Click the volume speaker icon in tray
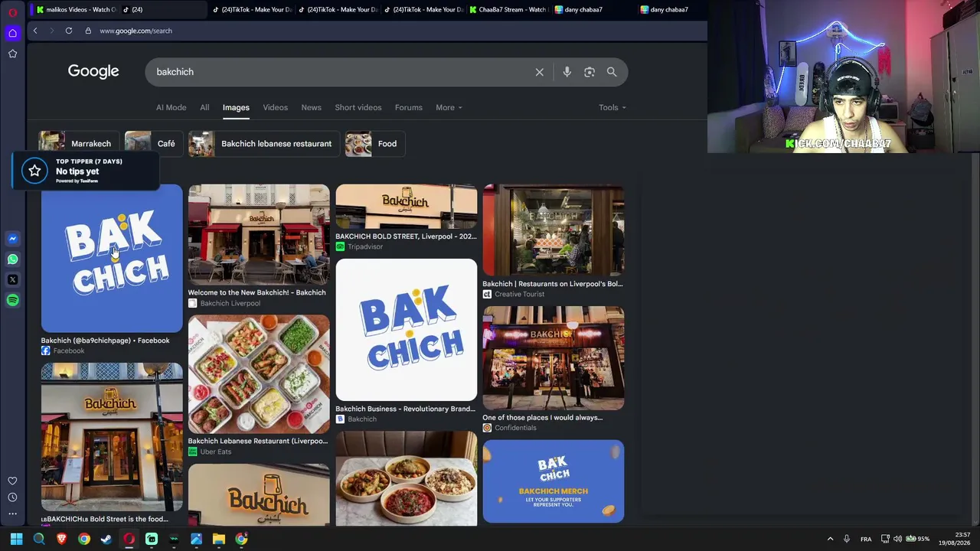980x551 pixels. point(898,539)
